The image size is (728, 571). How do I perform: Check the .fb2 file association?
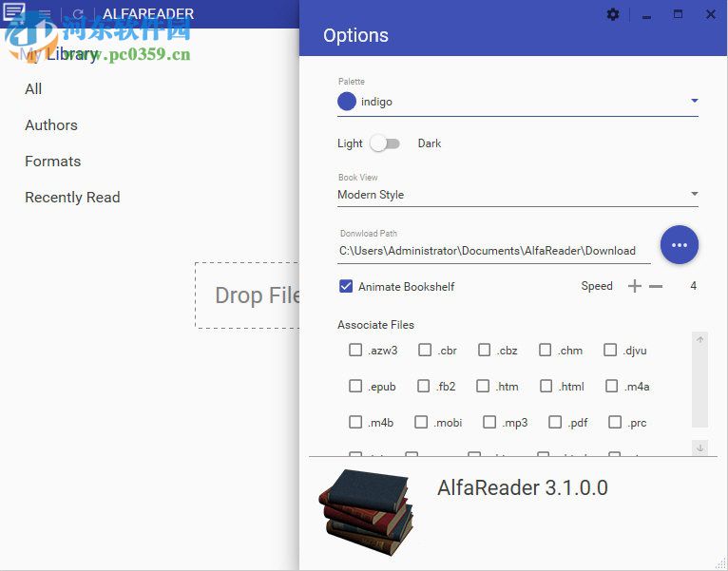[x=424, y=386]
